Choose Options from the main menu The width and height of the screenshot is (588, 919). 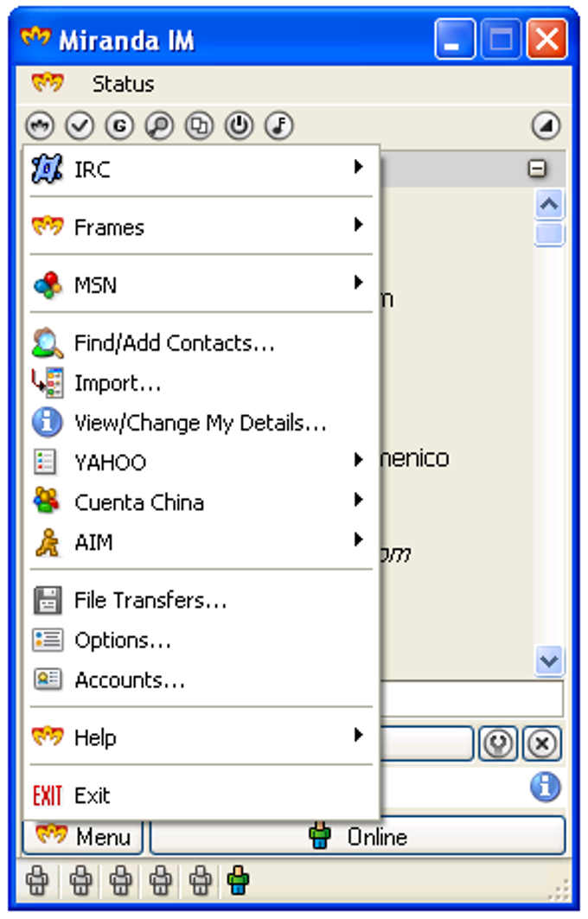point(201,640)
